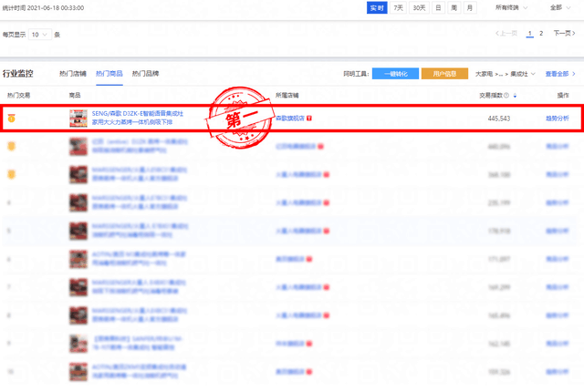
Task: Choose the 月 monthly period option
Action: (470, 8)
